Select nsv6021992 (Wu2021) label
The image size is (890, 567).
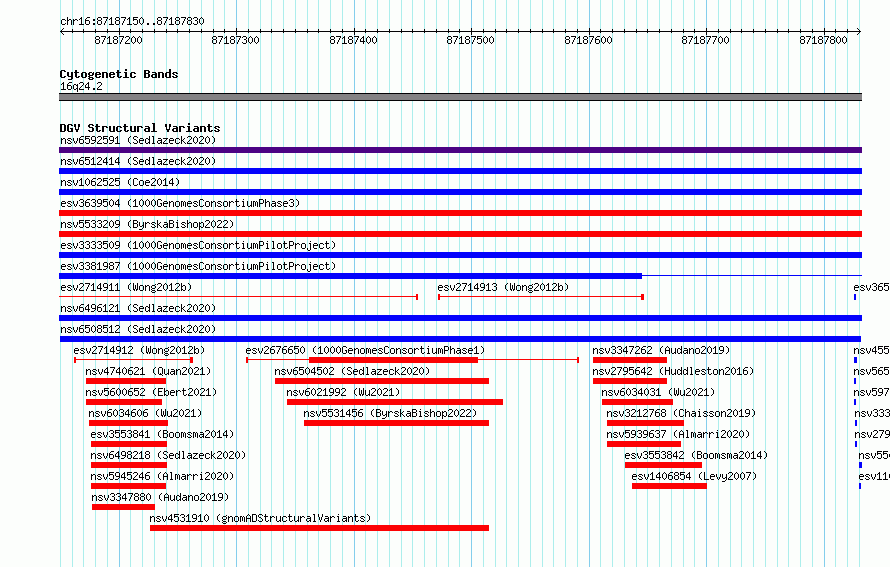pyautogui.click(x=343, y=392)
